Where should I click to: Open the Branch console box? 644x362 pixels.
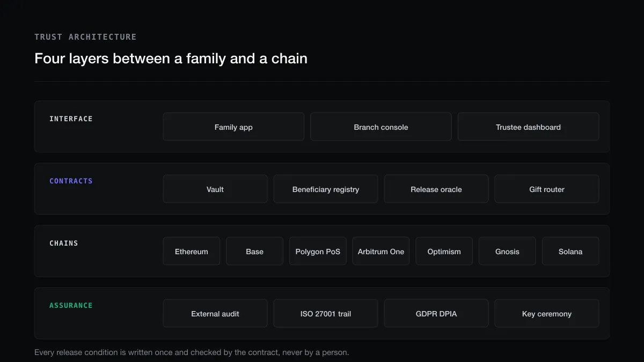[381, 127]
